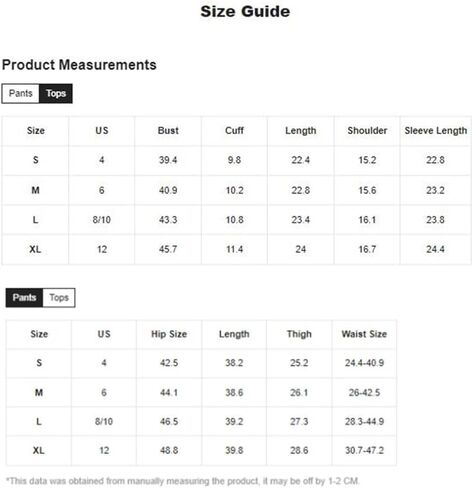Click the Sleeve Length column header
Screen dimensions: 473x488
click(436, 131)
